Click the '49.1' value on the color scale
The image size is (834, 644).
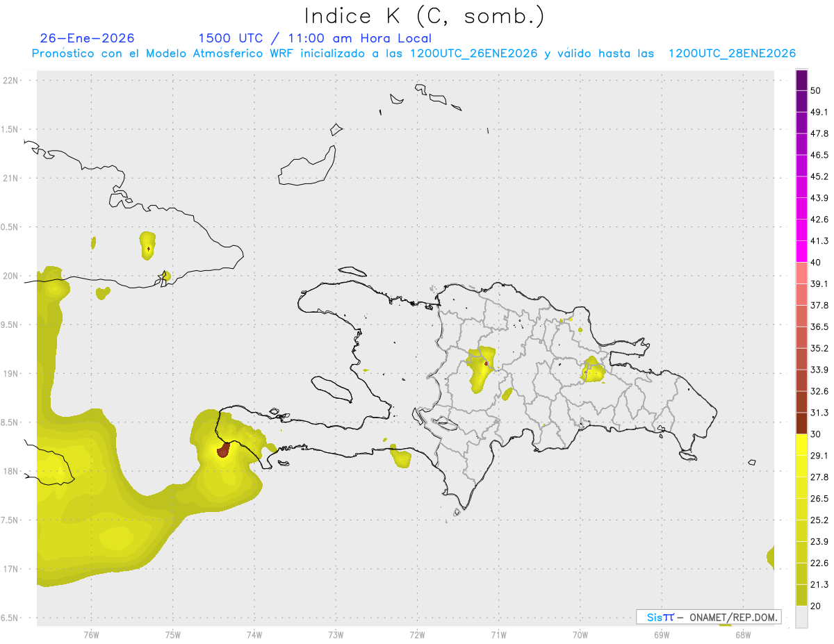819,112
